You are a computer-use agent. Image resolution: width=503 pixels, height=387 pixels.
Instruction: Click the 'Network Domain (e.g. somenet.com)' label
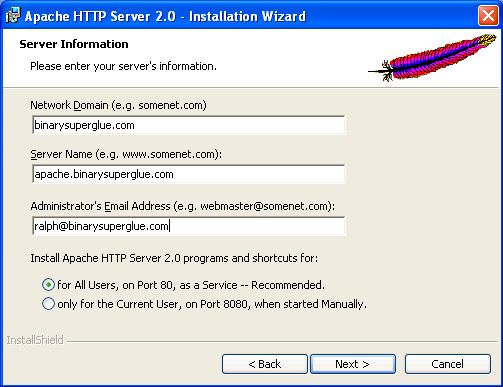point(118,105)
